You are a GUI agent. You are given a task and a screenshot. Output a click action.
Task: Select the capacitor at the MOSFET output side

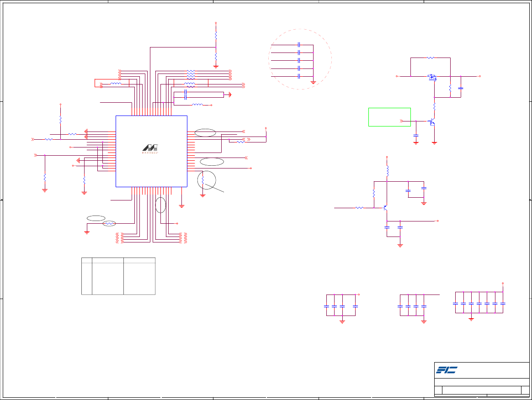461,88
